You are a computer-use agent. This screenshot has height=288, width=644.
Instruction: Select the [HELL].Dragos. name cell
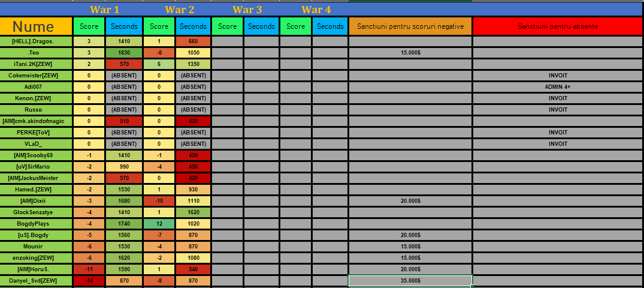(36, 41)
